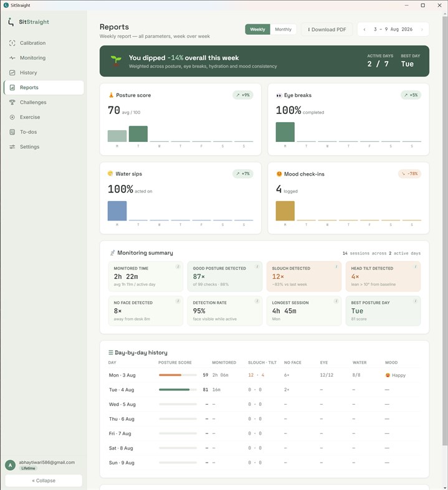Click the Monitoring pulse icon
The image size is (448, 490).
[12, 58]
